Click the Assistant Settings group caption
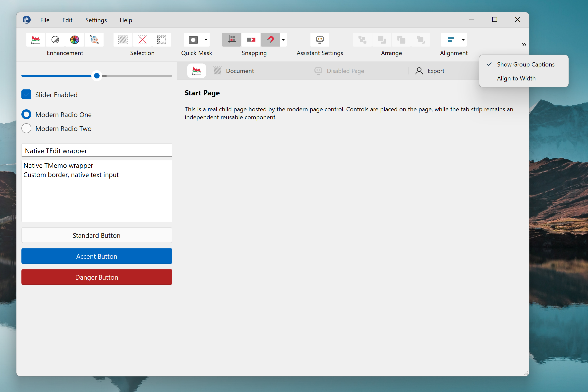The image size is (588, 392). 320,53
